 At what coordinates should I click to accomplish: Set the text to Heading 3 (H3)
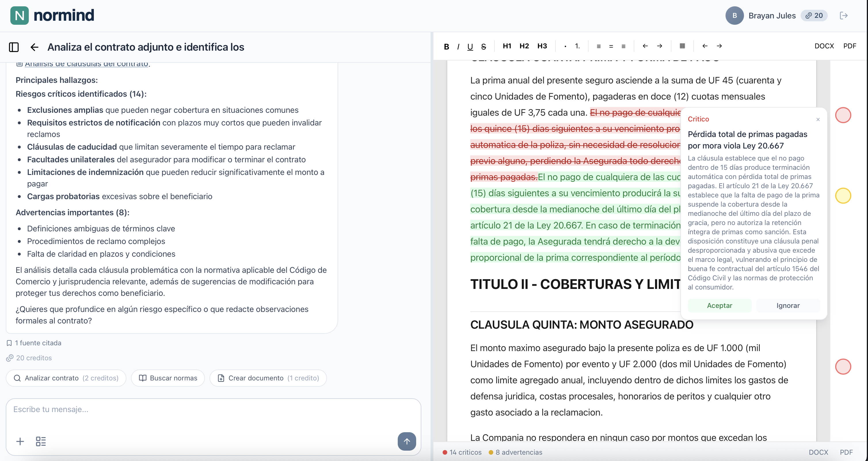[542, 46]
